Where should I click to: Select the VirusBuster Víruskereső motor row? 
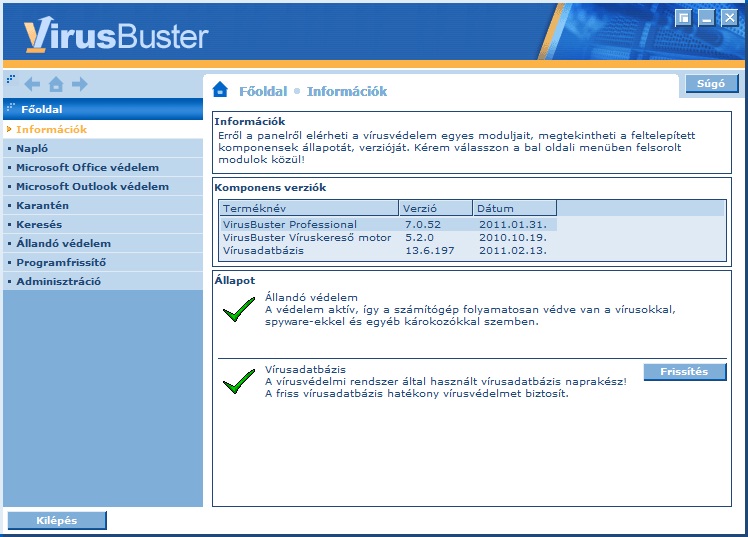[388, 238]
